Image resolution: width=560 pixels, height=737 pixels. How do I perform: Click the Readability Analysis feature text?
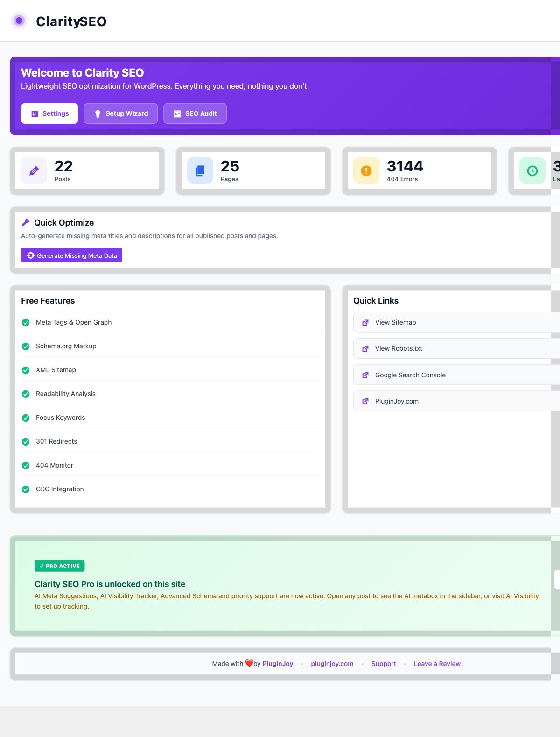click(x=66, y=394)
